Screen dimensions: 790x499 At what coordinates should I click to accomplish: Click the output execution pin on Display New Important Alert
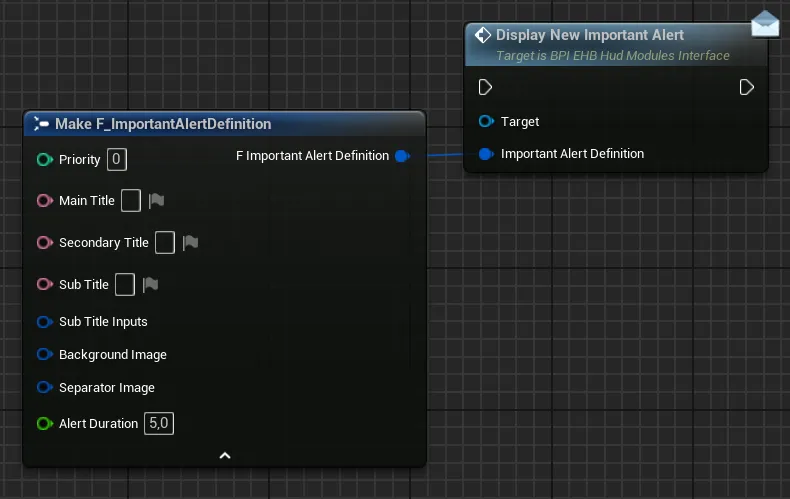pyautogui.click(x=747, y=87)
